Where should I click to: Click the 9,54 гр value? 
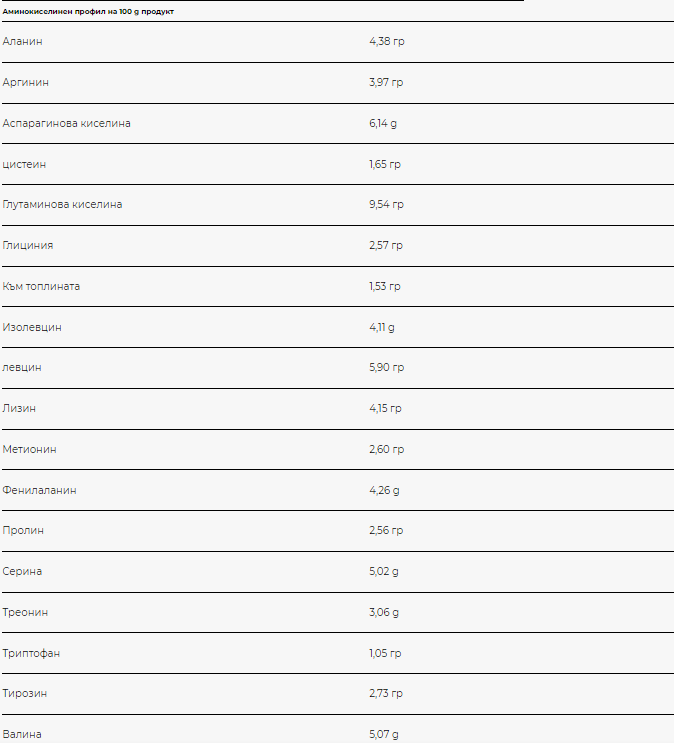387,204
